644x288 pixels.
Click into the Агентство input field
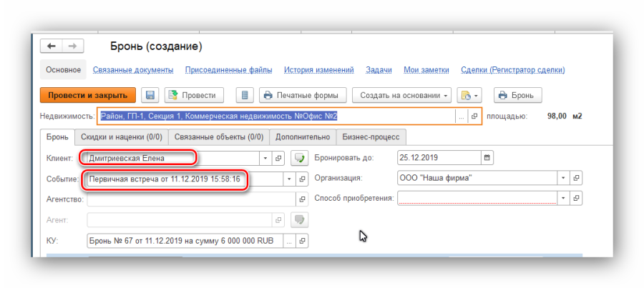[x=190, y=199]
